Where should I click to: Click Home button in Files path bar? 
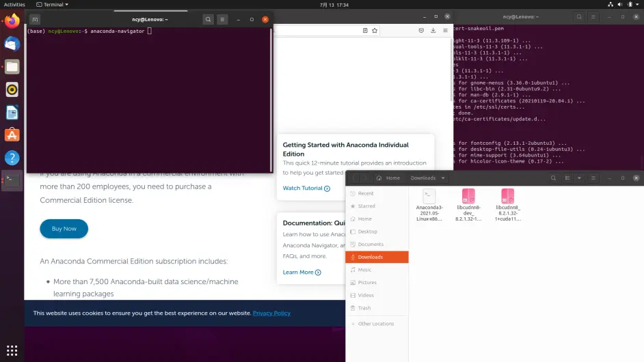coord(388,178)
